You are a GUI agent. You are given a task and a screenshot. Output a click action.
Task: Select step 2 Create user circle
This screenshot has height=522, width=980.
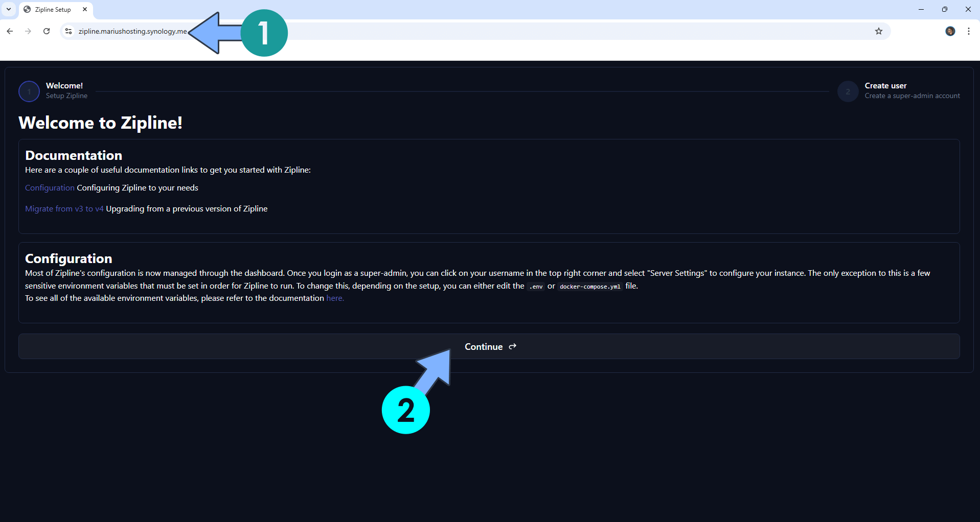(848, 91)
